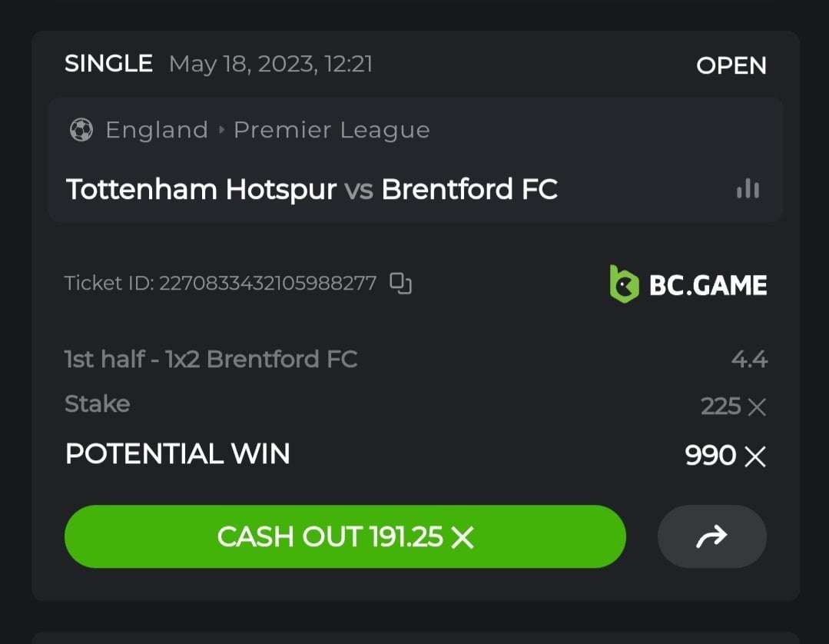The height and width of the screenshot is (644, 829).
Task: Click the 4.4 odds value
Action: point(749,359)
